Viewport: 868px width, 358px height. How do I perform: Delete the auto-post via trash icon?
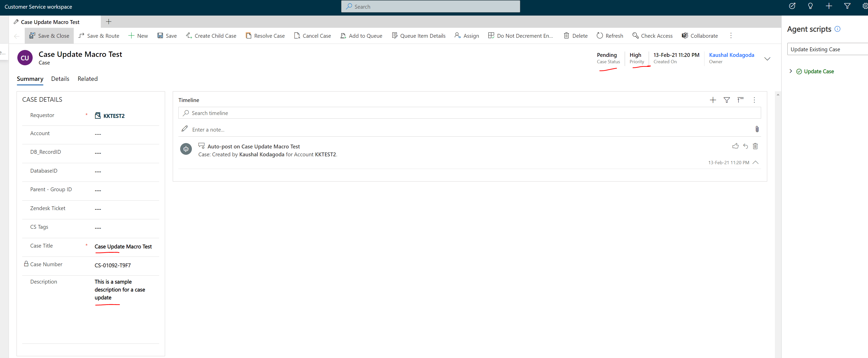(x=755, y=146)
